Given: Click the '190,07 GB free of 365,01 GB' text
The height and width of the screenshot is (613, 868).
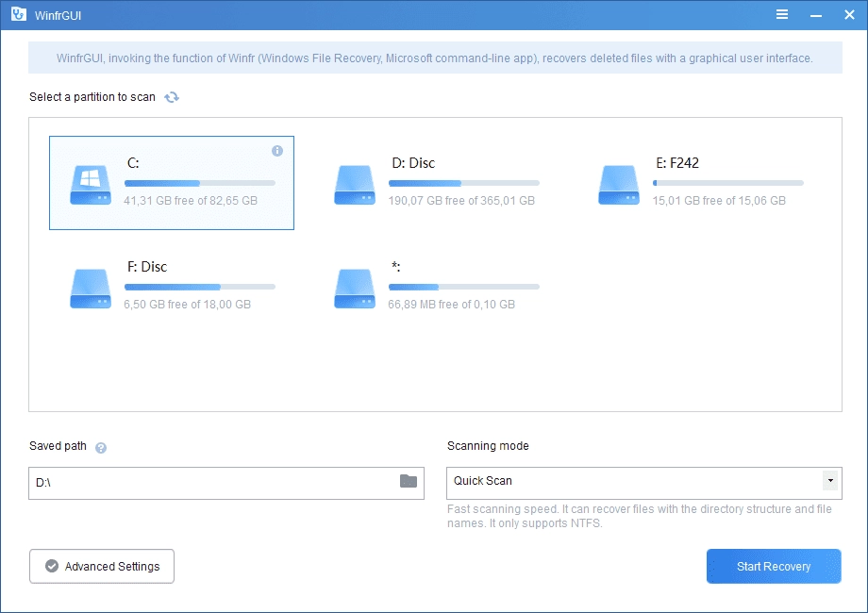Looking at the screenshot, I should click(461, 201).
